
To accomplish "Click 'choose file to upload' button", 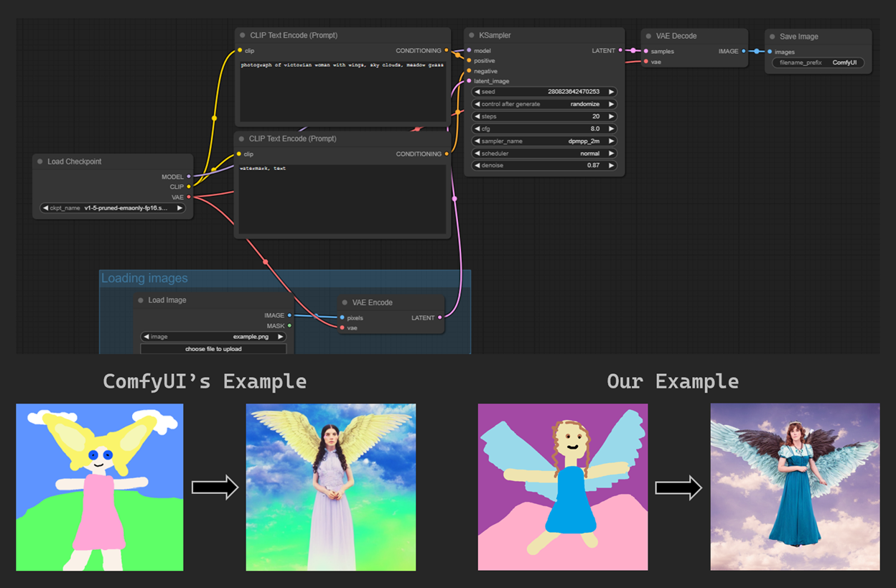I will pyautogui.click(x=213, y=349).
